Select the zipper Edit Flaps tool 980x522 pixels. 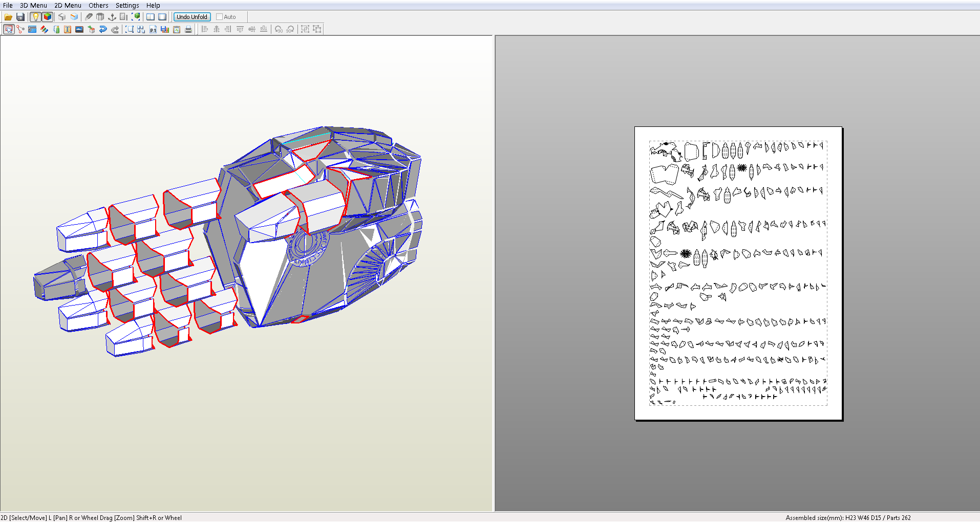(x=32, y=29)
